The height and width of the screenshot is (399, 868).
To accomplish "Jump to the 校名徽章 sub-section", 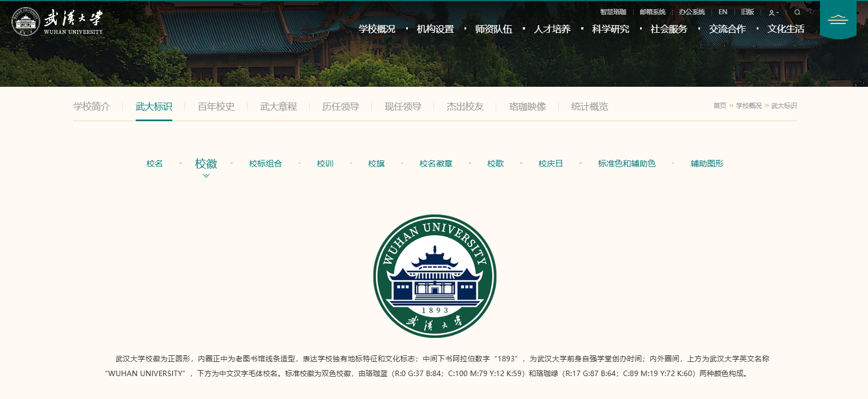I will click(436, 164).
